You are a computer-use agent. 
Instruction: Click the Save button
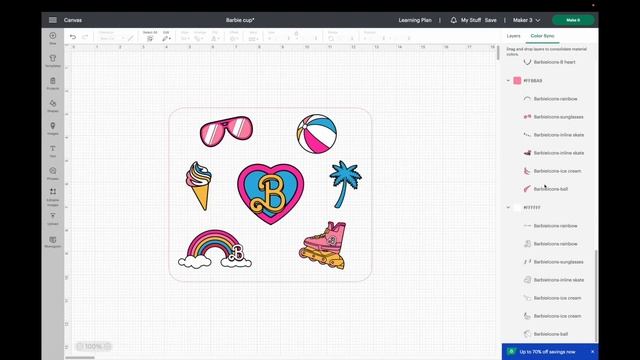click(491, 20)
